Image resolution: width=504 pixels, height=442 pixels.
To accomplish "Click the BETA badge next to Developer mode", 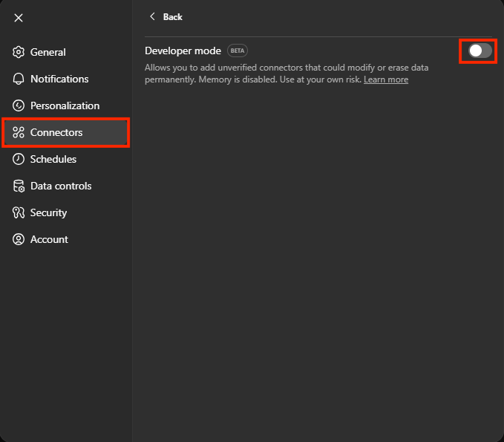I will pos(238,51).
